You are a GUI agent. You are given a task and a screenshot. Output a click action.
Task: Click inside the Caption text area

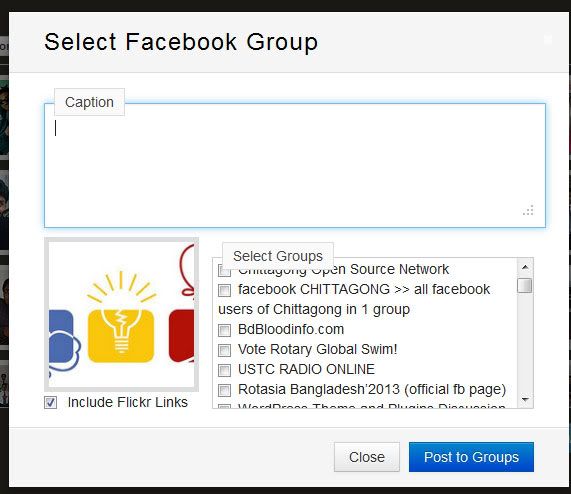tap(295, 166)
